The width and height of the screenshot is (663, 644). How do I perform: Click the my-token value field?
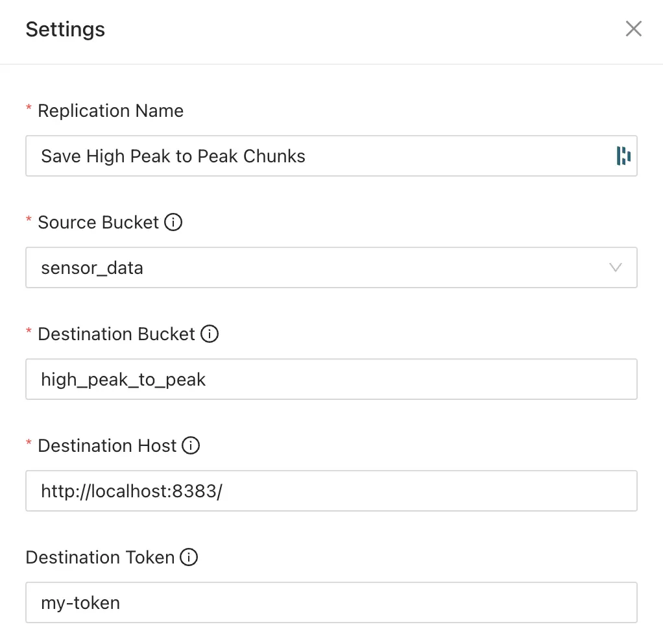click(x=80, y=602)
